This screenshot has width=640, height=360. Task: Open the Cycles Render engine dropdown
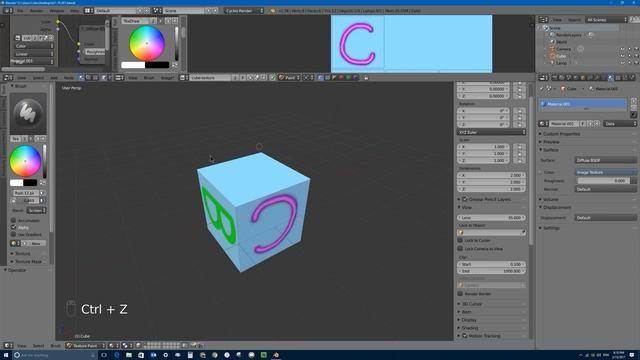pyautogui.click(x=244, y=11)
